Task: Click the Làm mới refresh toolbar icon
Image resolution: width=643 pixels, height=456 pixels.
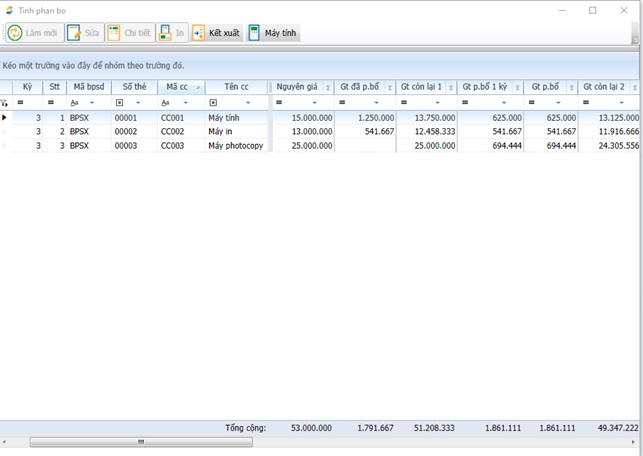Action: (15, 33)
